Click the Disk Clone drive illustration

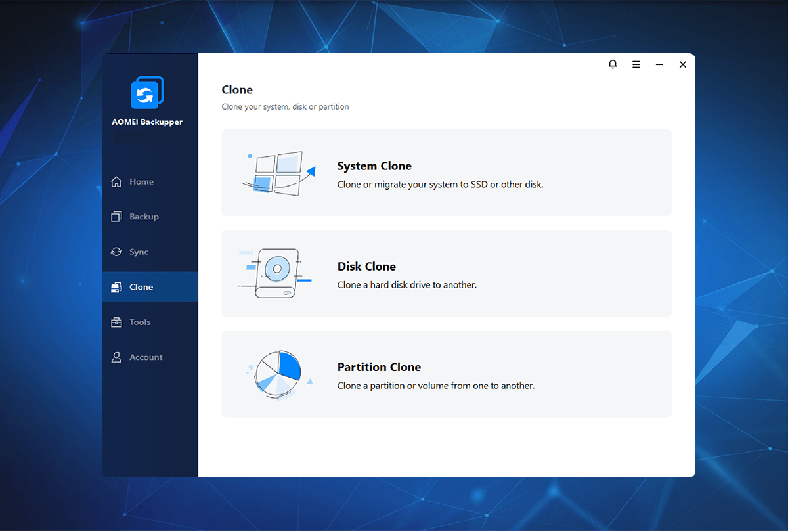point(275,273)
